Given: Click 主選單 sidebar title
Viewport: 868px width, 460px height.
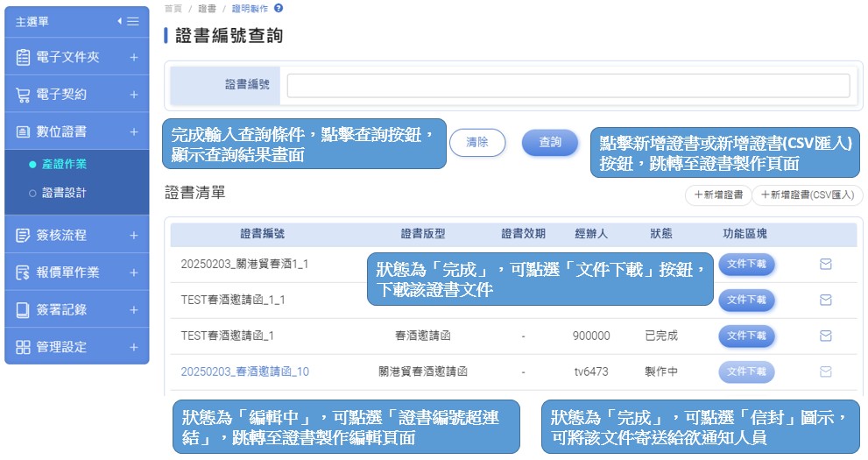Looking at the screenshot, I should [x=32, y=22].
